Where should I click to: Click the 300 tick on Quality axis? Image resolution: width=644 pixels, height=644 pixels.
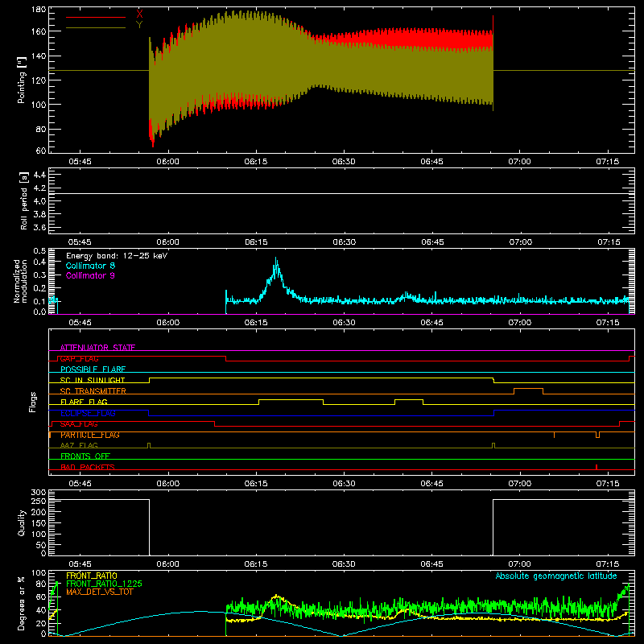39,492
